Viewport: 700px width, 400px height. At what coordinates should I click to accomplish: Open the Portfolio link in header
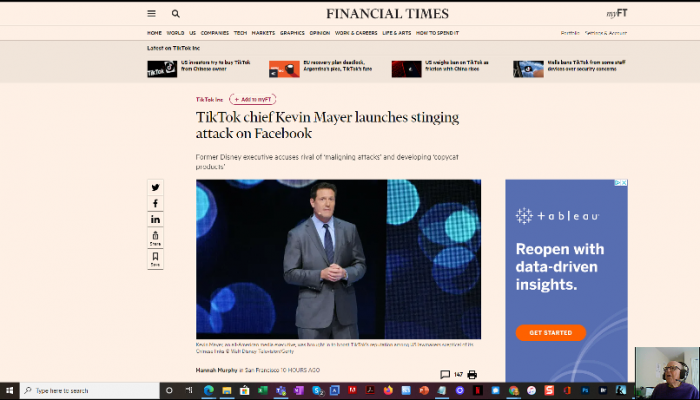(x=570, y=33)
